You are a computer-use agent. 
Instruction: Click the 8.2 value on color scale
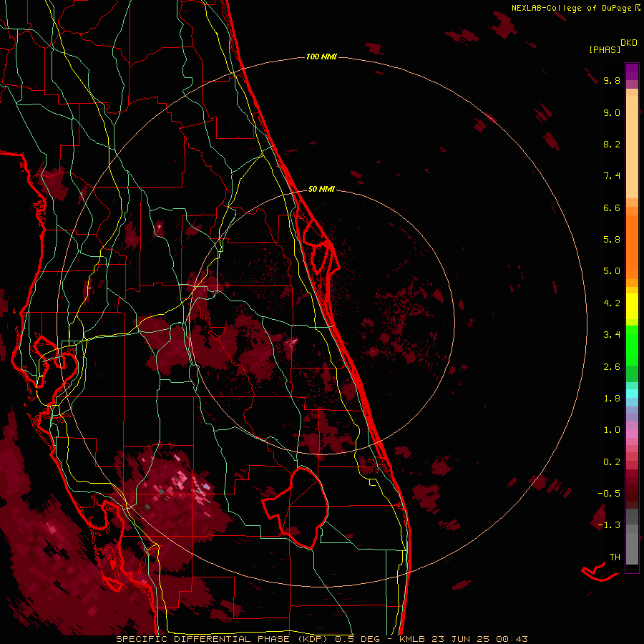pyautogui.click(x=612, y=145)
